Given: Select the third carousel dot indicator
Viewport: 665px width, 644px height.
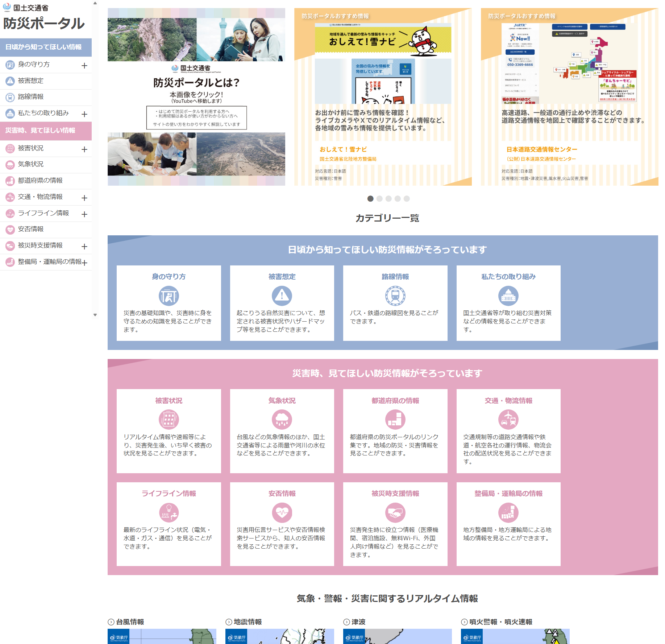Looking at the screenshot, I should (388, 199).
